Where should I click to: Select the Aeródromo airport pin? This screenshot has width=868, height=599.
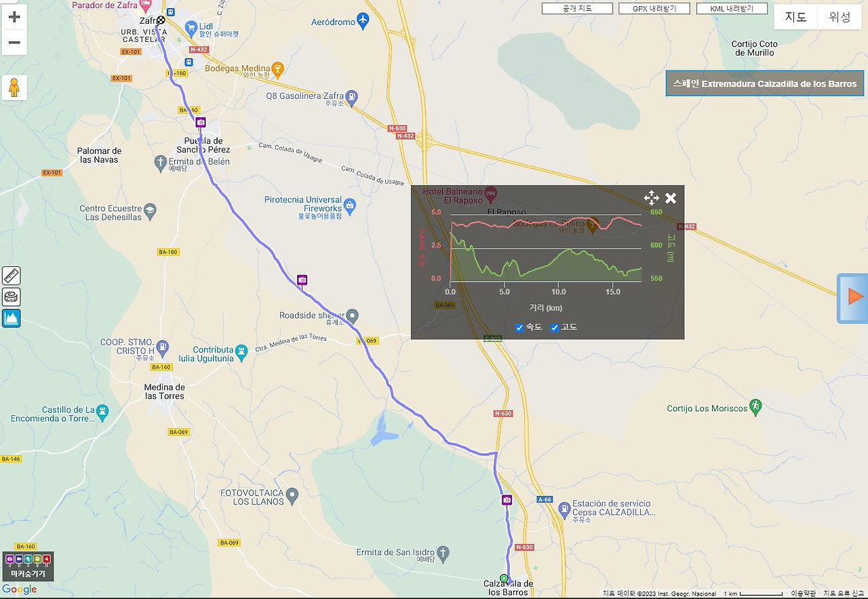coord(363,21)
